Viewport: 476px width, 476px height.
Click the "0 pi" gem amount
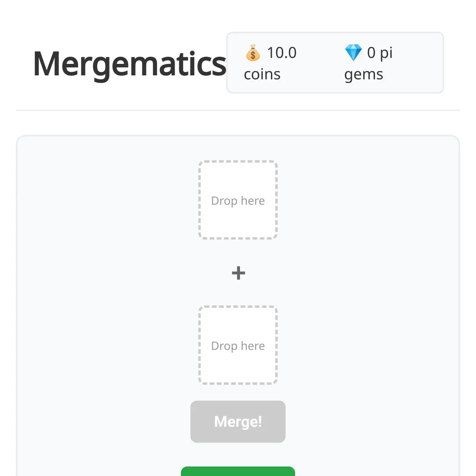coord(380,53)
